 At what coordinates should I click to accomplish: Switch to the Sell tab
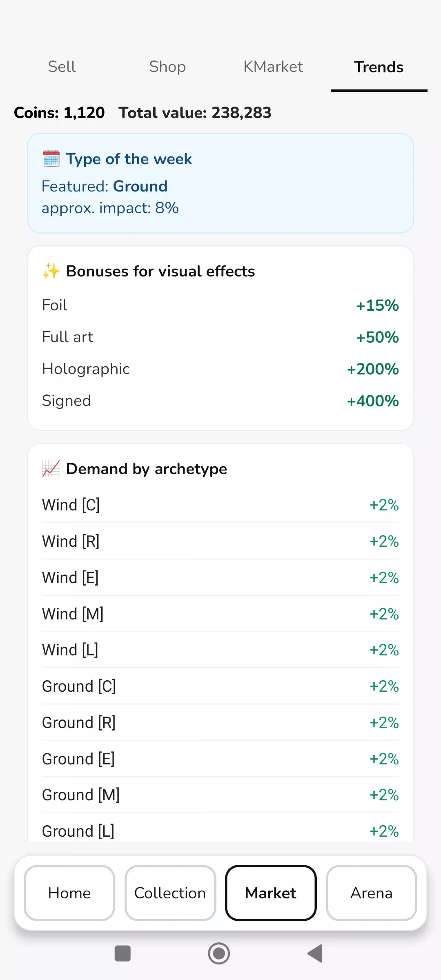[x=62, y=67]
